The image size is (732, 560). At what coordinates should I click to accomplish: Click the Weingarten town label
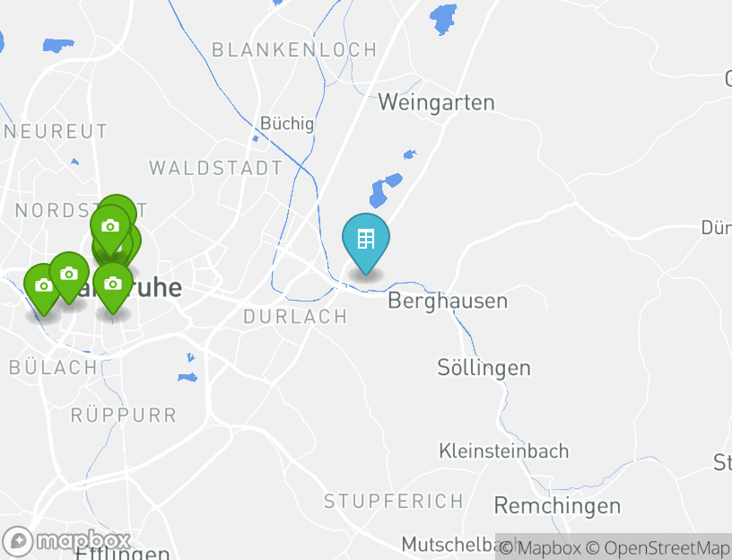[436, 102]
